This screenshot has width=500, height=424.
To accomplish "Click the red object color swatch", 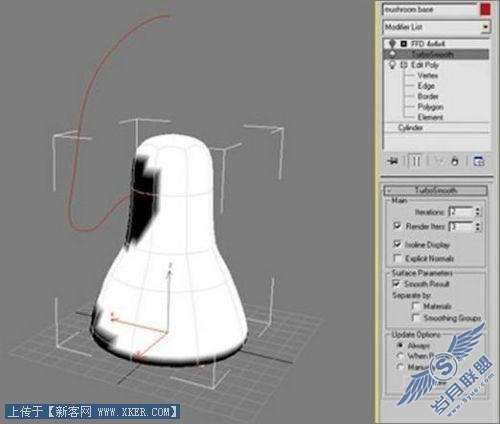I will 485,9.
